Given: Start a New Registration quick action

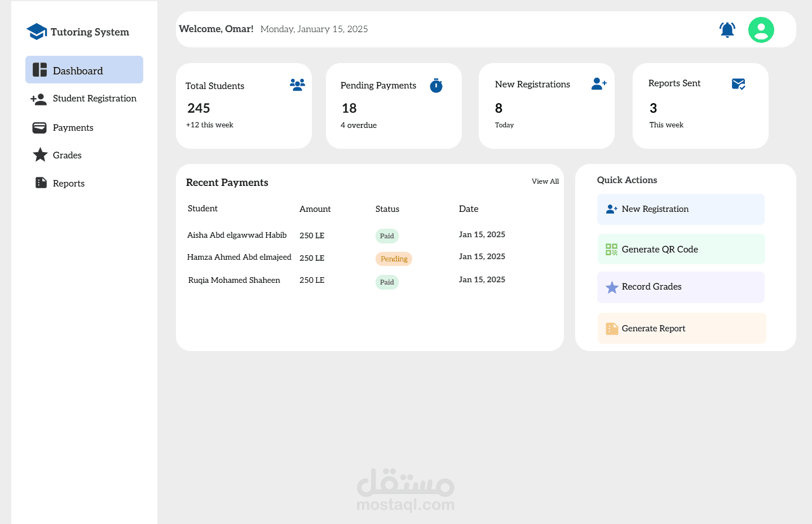Looking at the screenshot, I should point(681,209).
